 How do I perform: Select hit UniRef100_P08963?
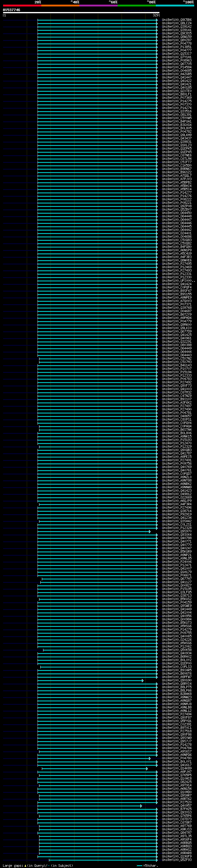[176, 60]
